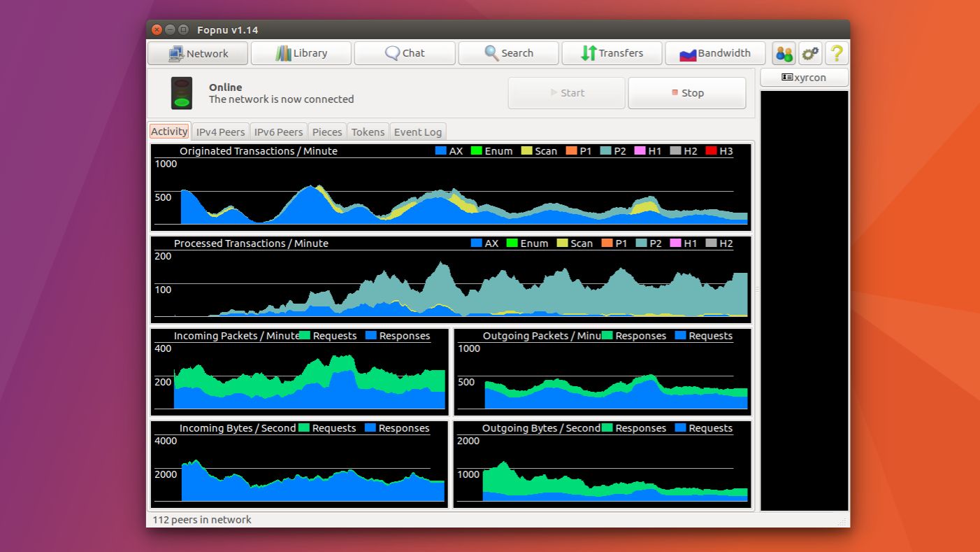Click the window resize grip in the status bar
Viewport: 980px width, 552px height.
click(843, 521)
